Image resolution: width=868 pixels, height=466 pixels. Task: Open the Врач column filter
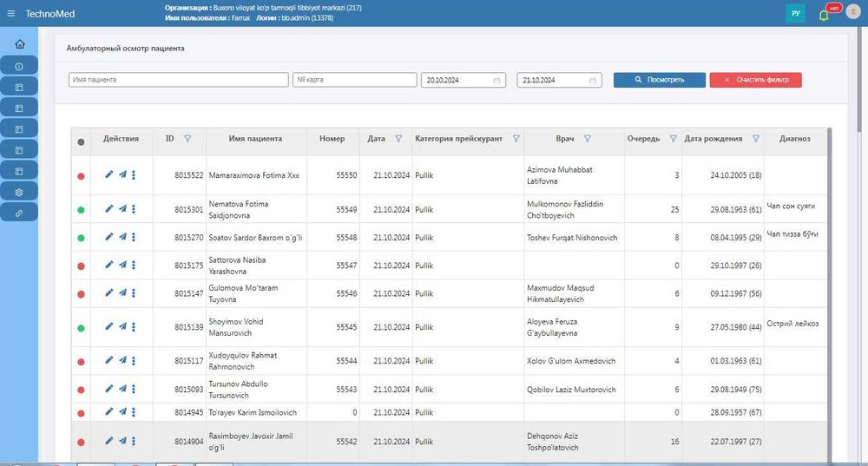588,139
